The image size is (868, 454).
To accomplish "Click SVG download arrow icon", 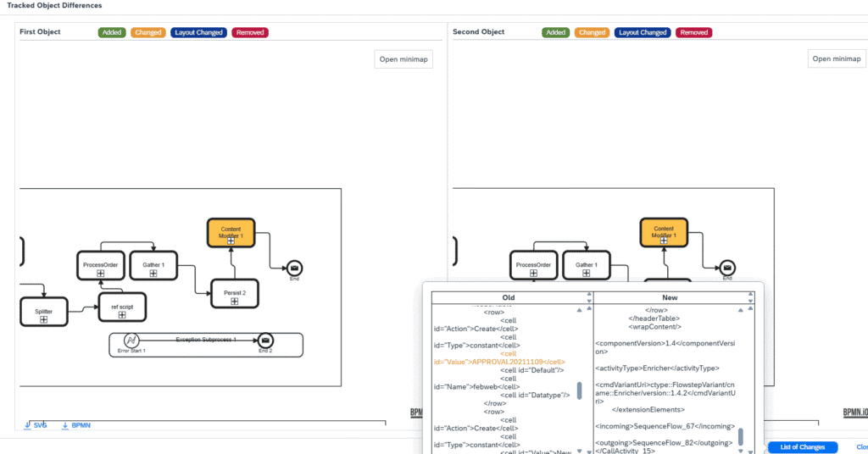I will tap(27, 425).
